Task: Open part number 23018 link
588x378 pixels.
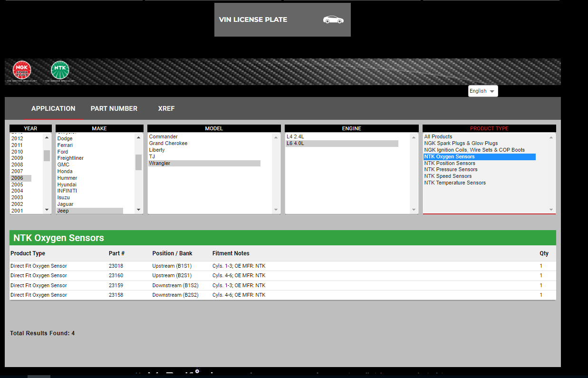Action: tap(116, 266)
